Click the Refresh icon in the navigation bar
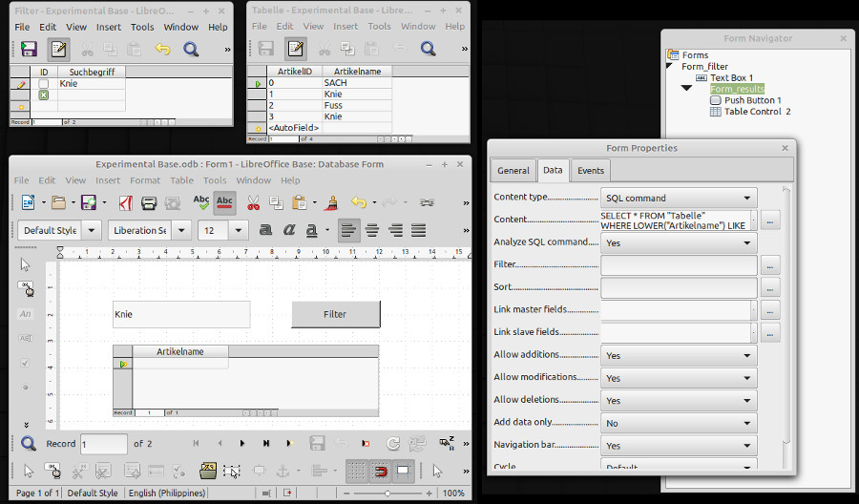The width and height of the screenshot is (859, 504). tap(393, 443)
